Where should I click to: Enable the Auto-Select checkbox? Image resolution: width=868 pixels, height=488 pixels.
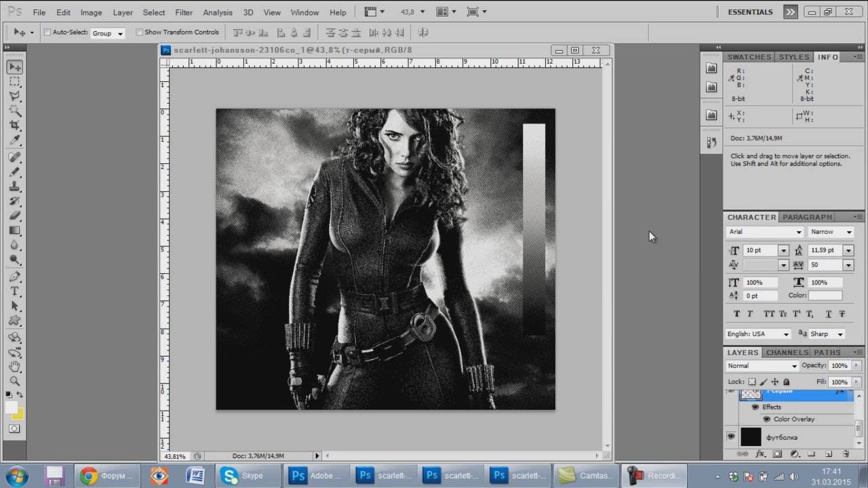(47, 32)
